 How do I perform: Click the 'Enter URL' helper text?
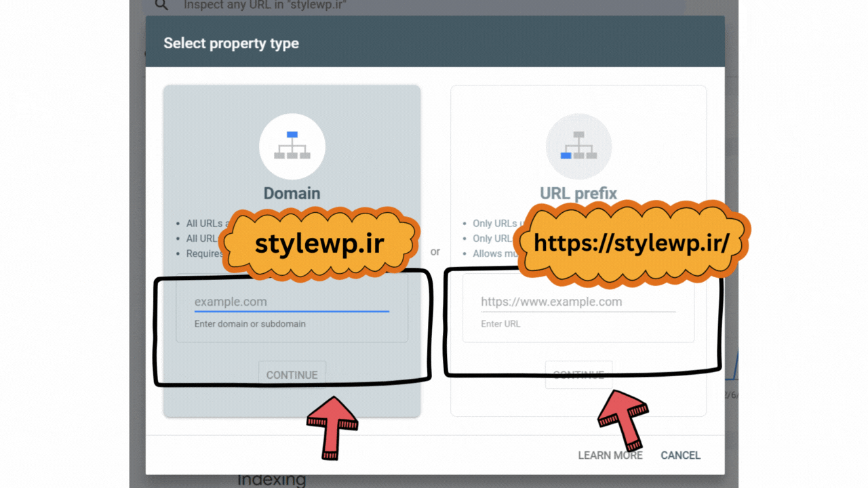click(x=500, y=324)
